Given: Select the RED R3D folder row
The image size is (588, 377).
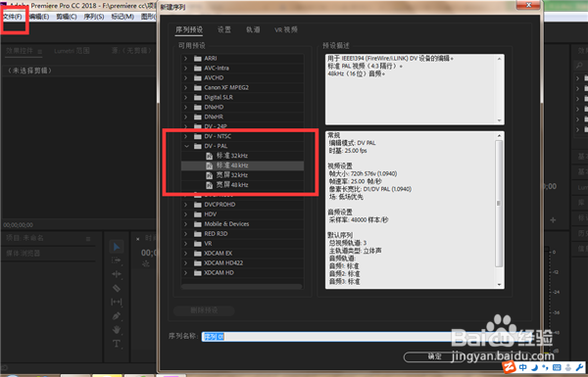Looking at the screenshot, I should tap(242, 233).
